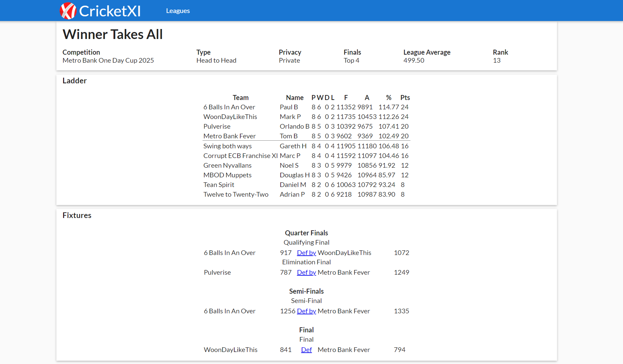Select Swing both ways team row
The width and height of the screenshot is (623, 364).
click(228, 146)
